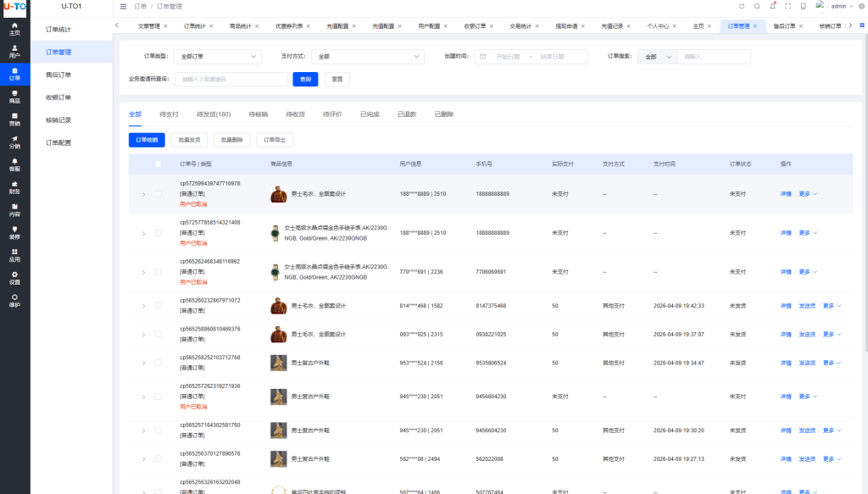Screen dimensions: 868x494
Task: Expand row of order cp565256370127896576
Action: (143, 459)
